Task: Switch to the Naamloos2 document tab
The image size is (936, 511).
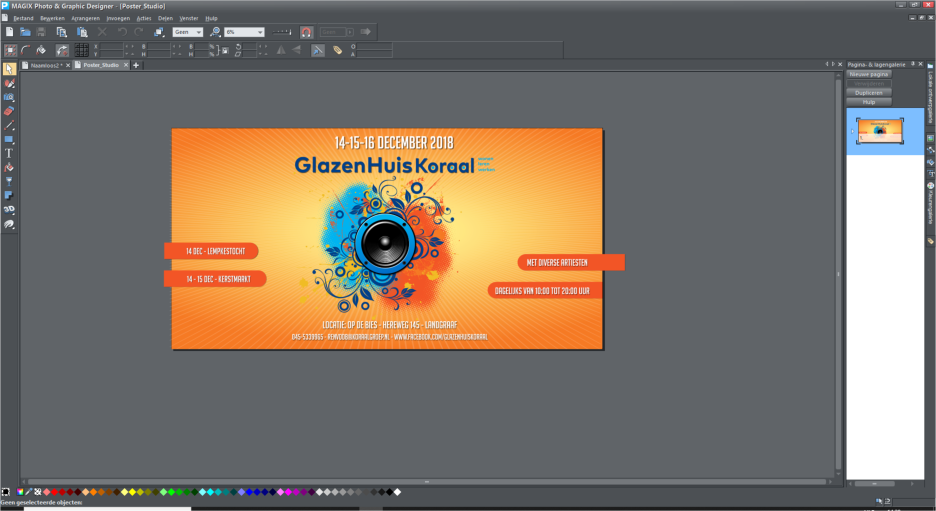Action: (x=46, y=65)
